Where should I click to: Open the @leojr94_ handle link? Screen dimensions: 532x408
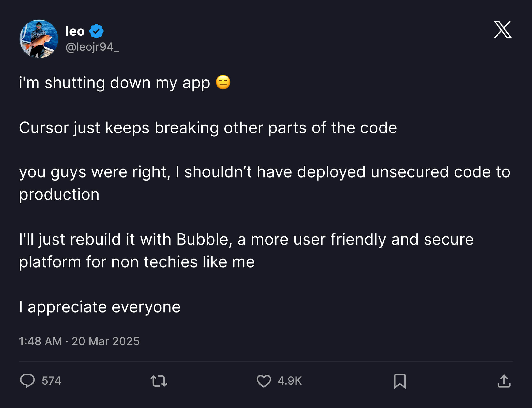point(92,47)
